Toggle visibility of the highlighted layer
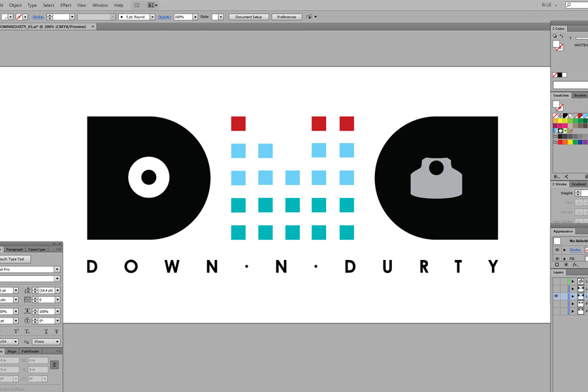588x392 pixels. click(x=556, y=297)
